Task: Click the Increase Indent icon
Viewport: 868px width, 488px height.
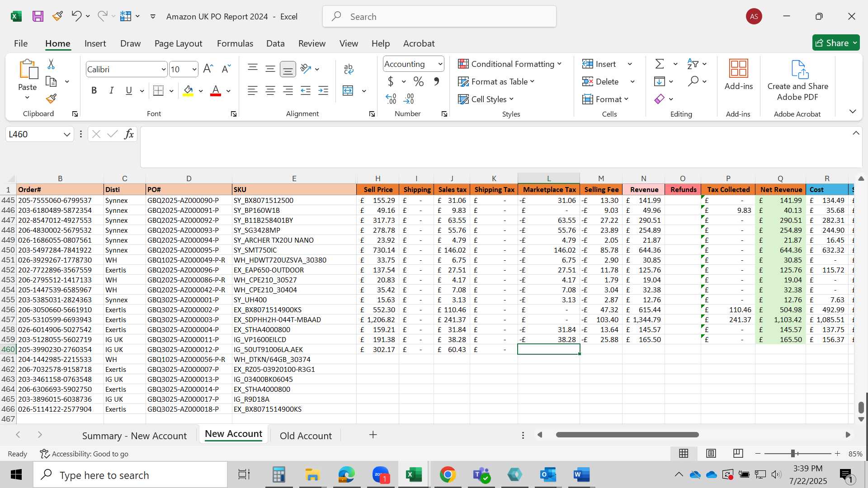Action: [x=323, y=91]
